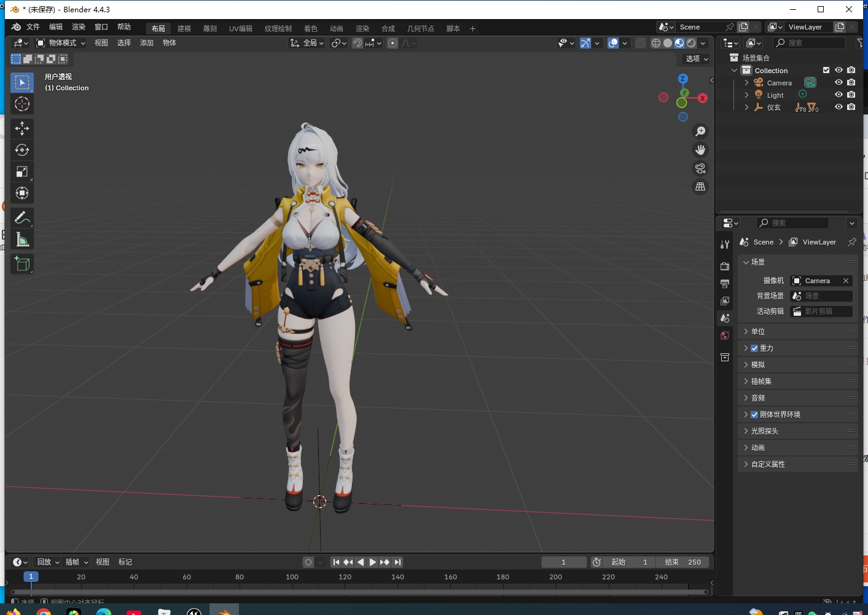Toggle camera view icon in viewport
The image size is (868, 615).
700,168
